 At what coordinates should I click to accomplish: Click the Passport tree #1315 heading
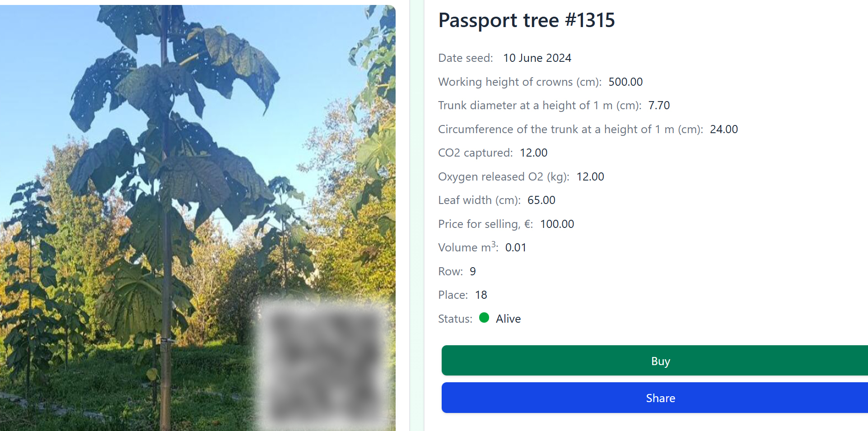pyautogui.click(x=527, y=20)
